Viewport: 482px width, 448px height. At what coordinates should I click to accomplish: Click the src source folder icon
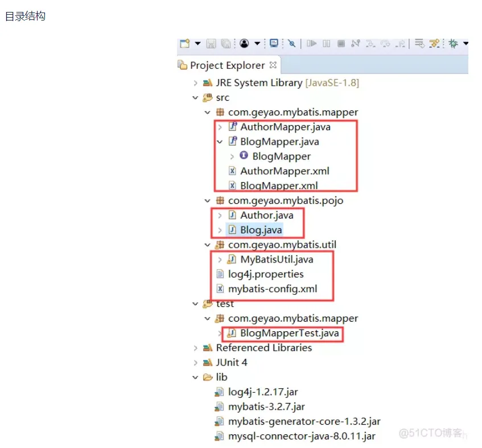tap(208, 98)
